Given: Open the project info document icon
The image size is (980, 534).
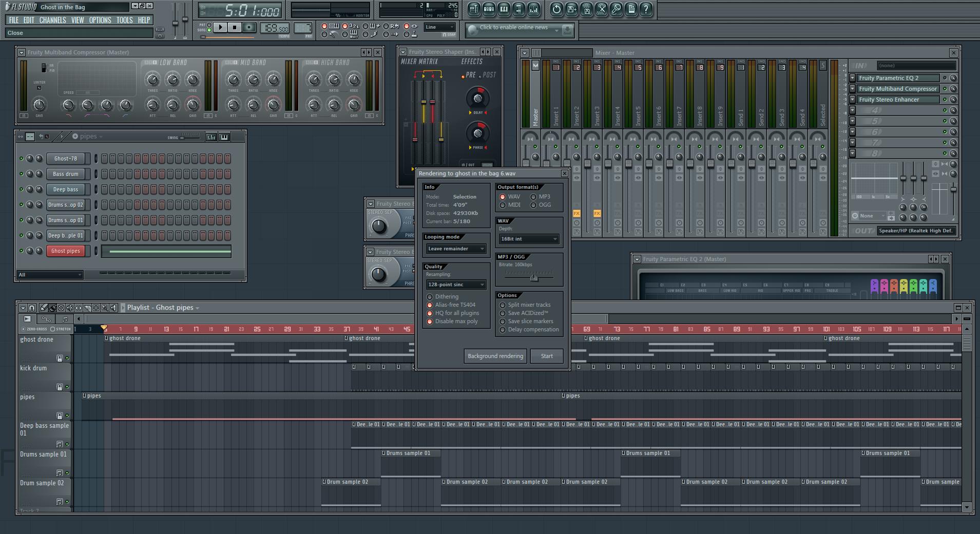Looking at the screenshot, I should point(631,9).
